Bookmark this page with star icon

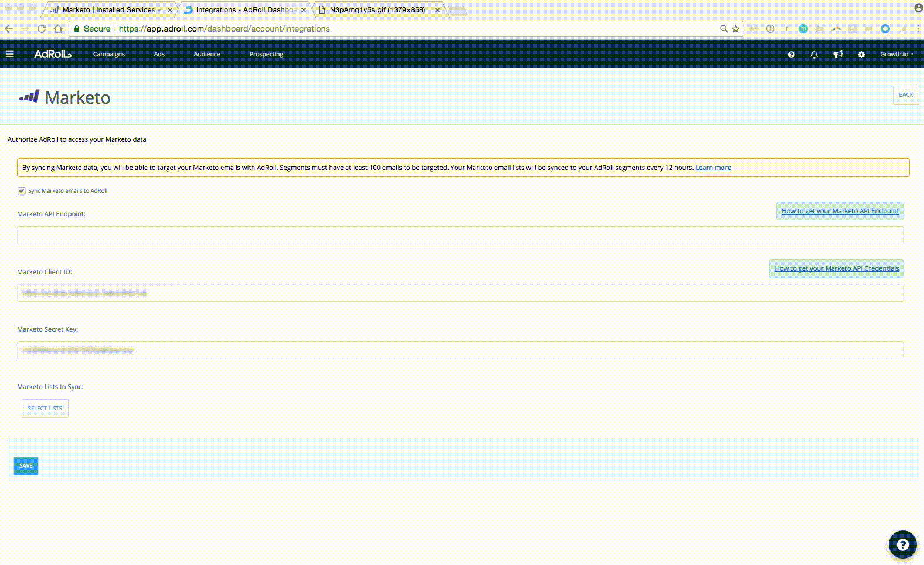(736, 29)
